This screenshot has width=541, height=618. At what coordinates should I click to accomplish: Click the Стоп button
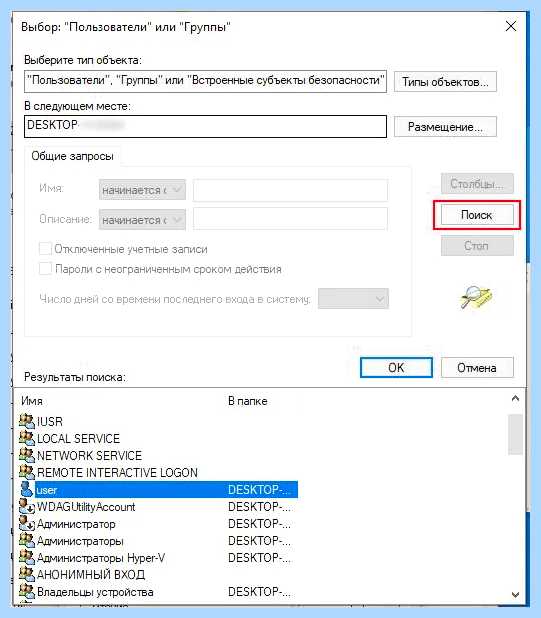[477, 246]
